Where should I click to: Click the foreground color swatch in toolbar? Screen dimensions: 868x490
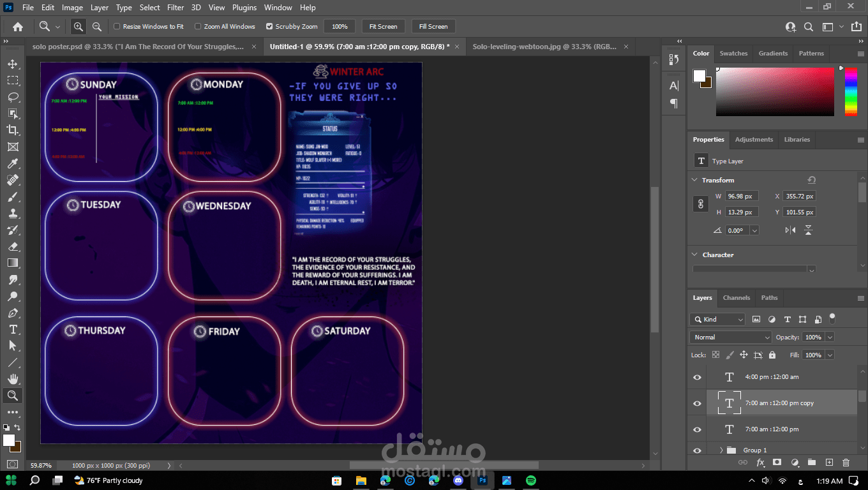pyautogui.click(x=9, y=440)
